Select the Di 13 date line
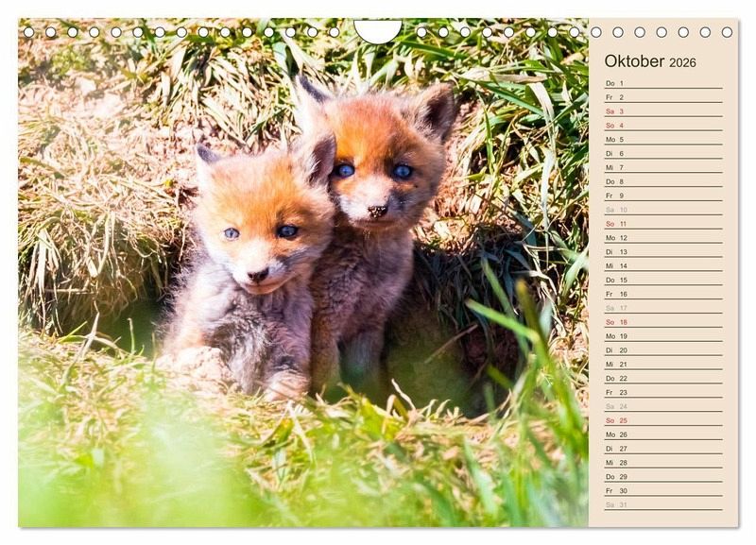Screen dimensions: 756x545 pyautogui.click(x=663, y=252)
